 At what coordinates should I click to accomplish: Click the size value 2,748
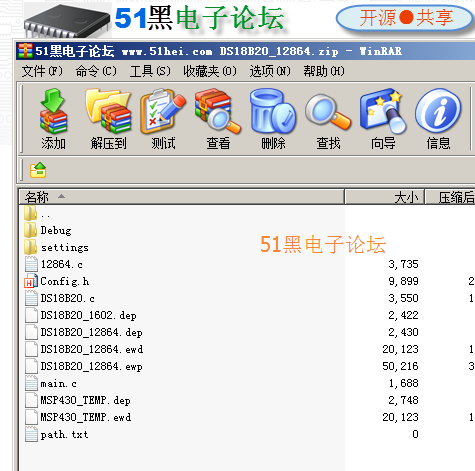click(403, 400)
